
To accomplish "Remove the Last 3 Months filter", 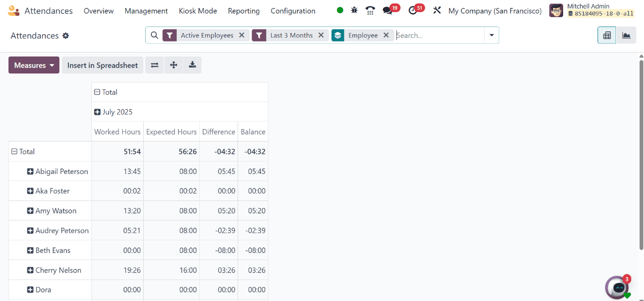I will pyautogui.click(x=321, y=35).
